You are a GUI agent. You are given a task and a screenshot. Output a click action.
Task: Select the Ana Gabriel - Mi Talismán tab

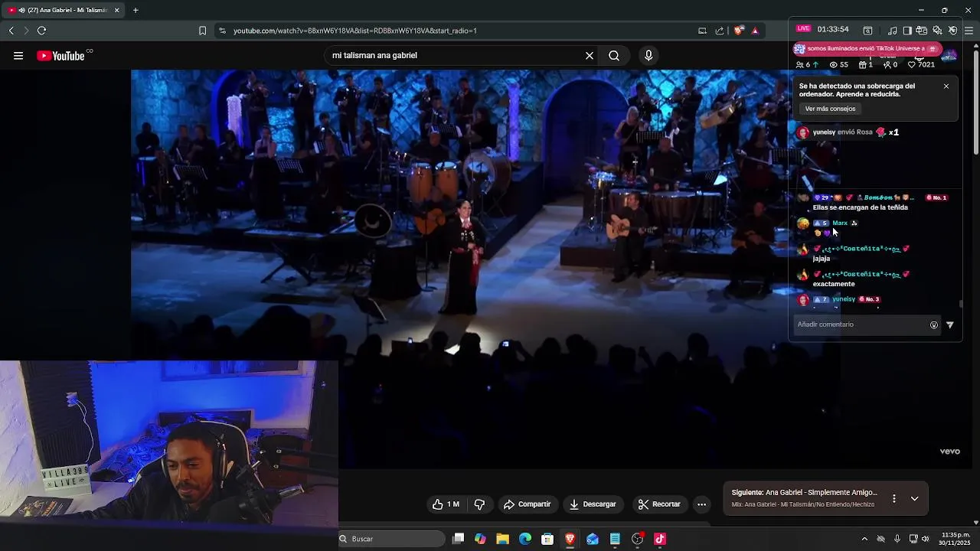64,10
